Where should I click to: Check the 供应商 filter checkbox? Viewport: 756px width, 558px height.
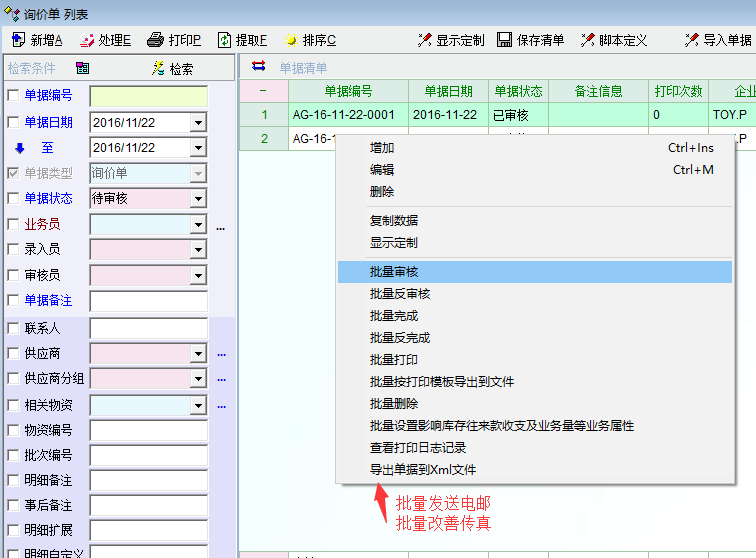(x=12, y=354)
